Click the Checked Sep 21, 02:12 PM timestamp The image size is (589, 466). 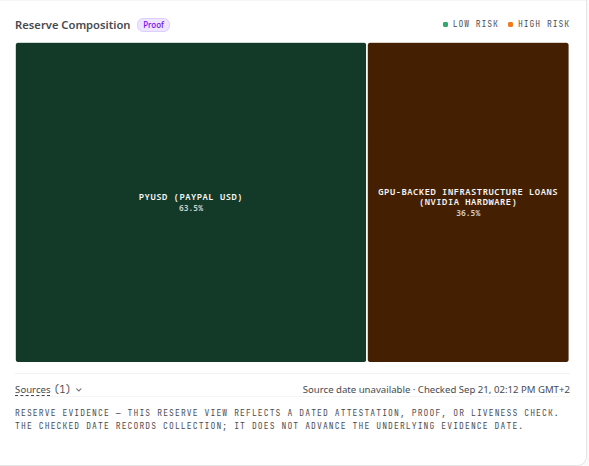[x=494, y=390]
